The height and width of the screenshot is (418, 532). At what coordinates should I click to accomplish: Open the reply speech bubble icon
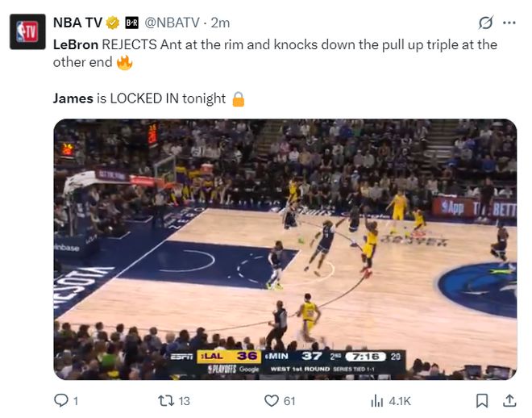coord(61,401)
